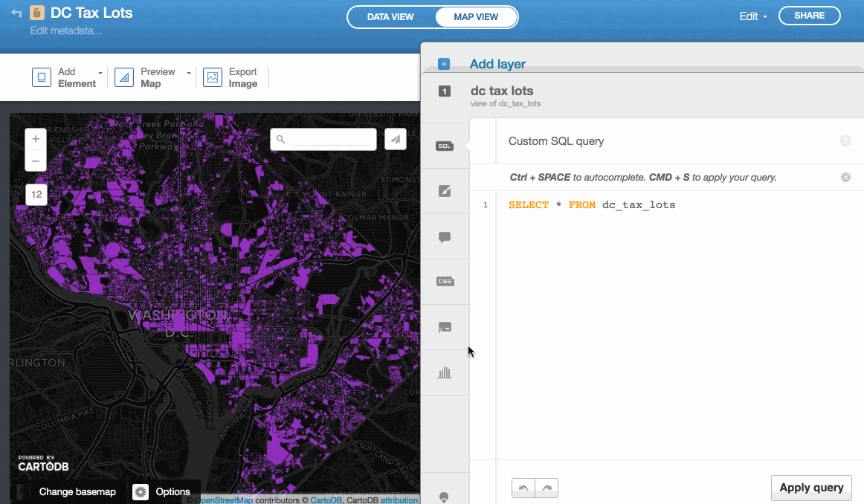Click the undo query arrow
864x504 pixels.
523,488
